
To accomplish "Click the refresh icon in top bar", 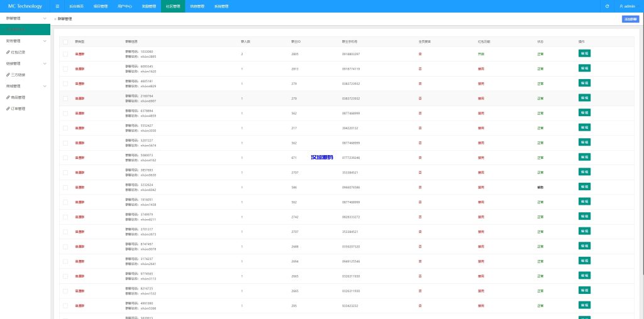I will coord(607,6).
